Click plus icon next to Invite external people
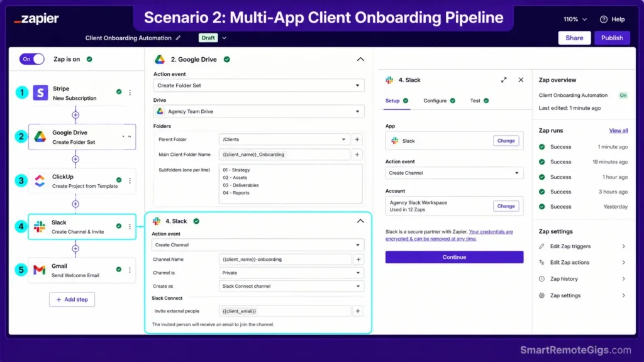 358,311
